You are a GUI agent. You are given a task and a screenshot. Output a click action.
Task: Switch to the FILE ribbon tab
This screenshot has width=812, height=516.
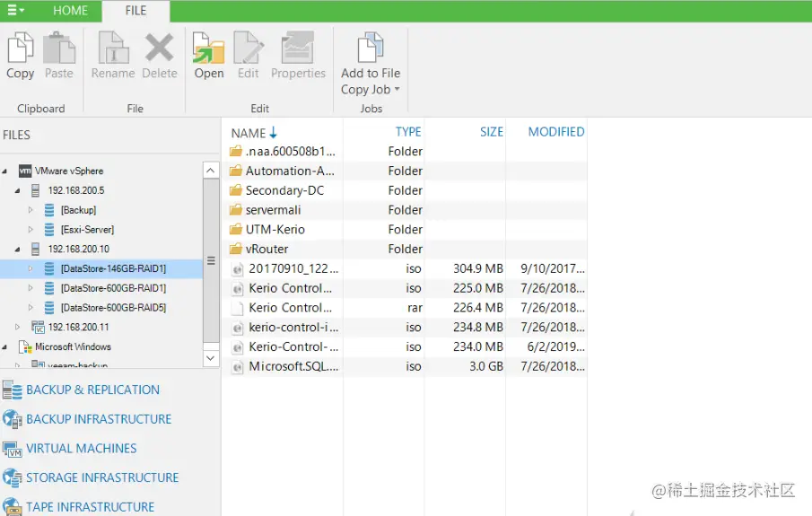(x=135, y=11)
